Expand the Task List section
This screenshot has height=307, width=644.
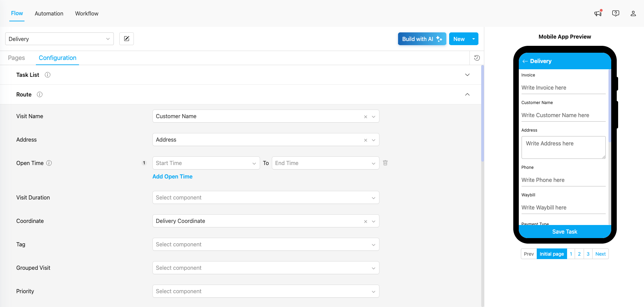tap(467, 75)
